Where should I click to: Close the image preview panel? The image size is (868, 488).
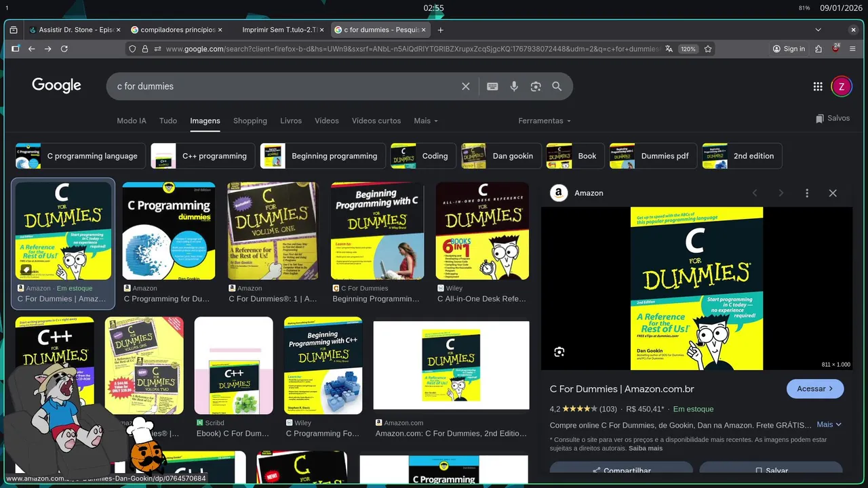[833, 193]
